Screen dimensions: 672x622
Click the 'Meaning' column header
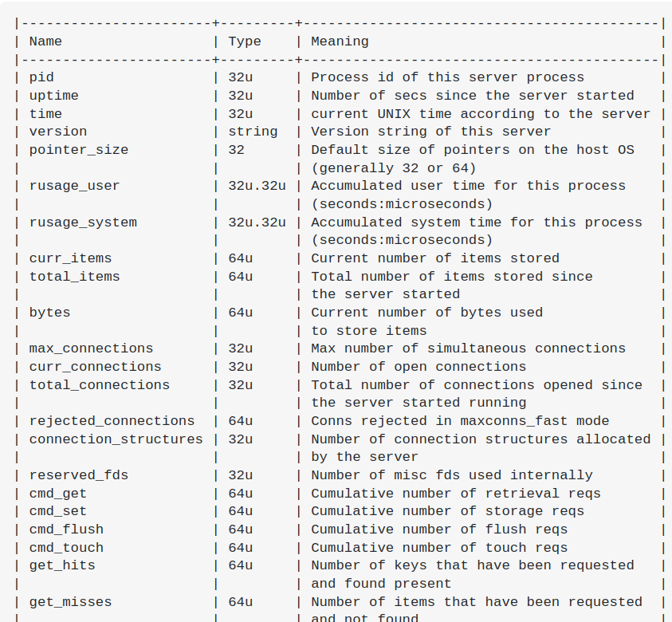[x=340, y=41]
